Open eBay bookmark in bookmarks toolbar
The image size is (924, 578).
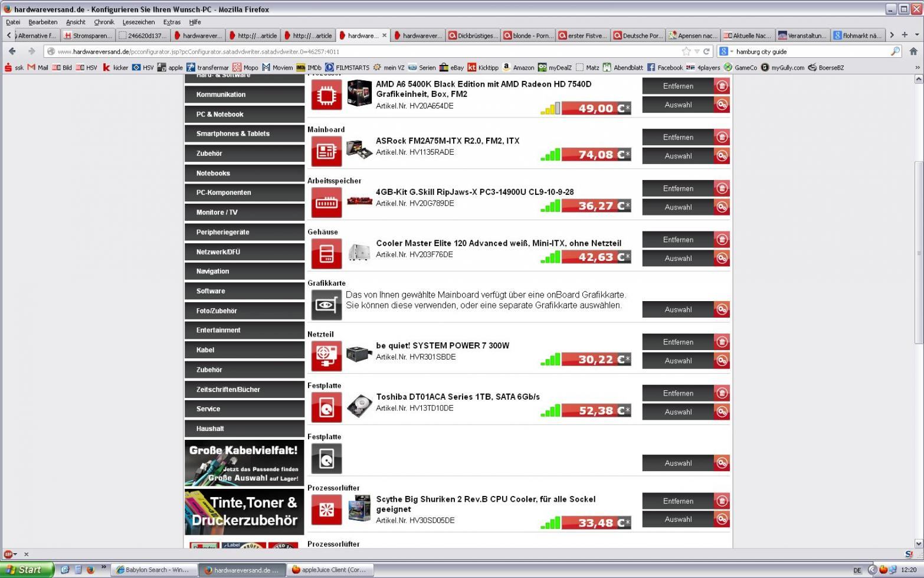point(452,67)
